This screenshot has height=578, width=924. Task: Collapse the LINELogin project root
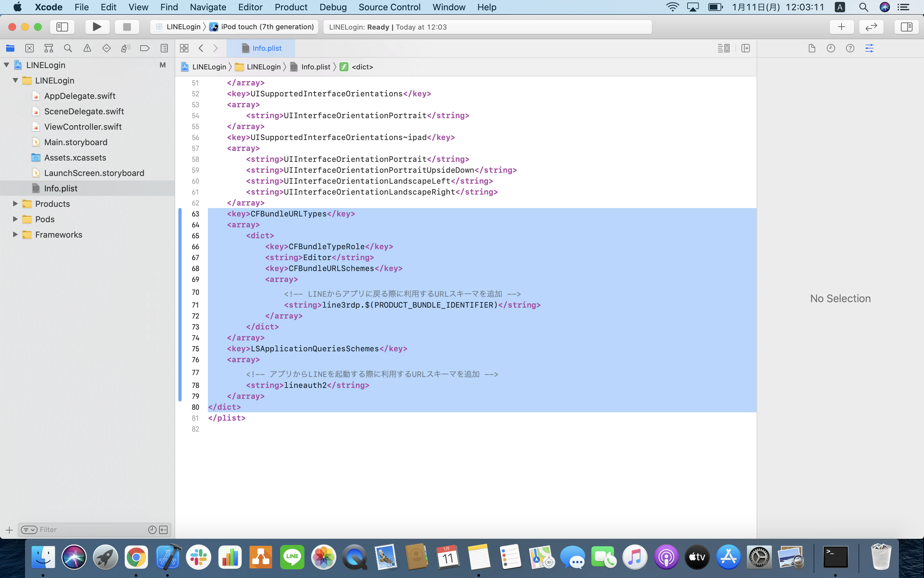6,65
